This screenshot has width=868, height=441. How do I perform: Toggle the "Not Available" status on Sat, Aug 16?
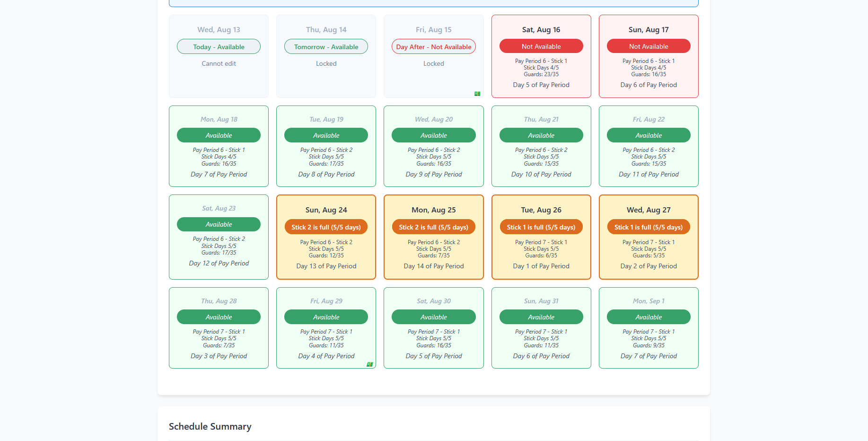[x=541, y=46]
